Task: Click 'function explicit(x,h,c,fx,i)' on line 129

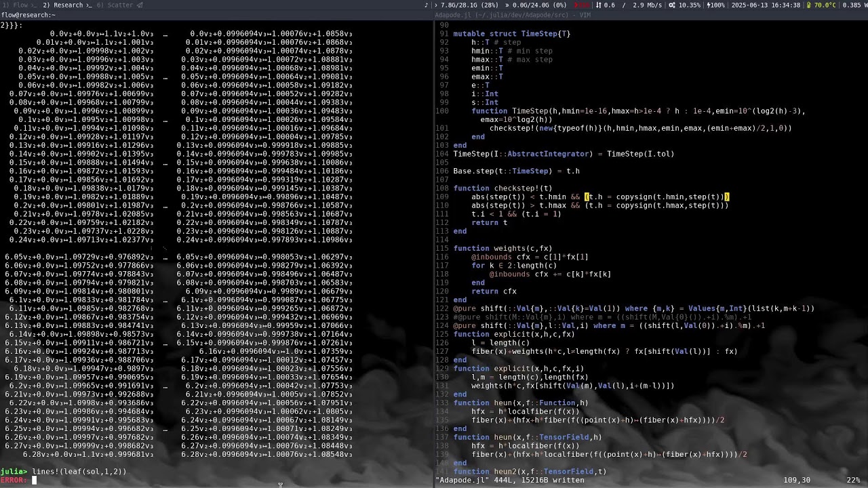Action: (519, 369)
